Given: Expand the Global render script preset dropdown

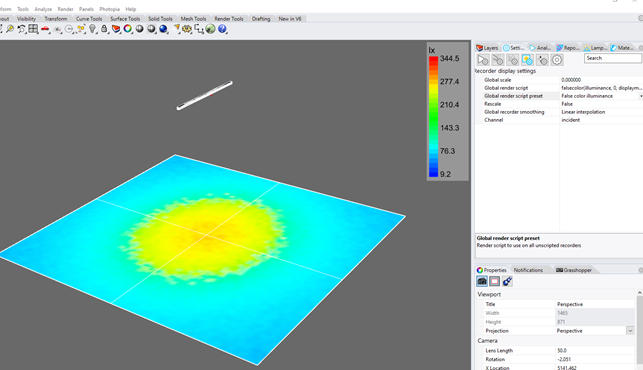Looking at the screenshot, I should (x=641, y=96).
